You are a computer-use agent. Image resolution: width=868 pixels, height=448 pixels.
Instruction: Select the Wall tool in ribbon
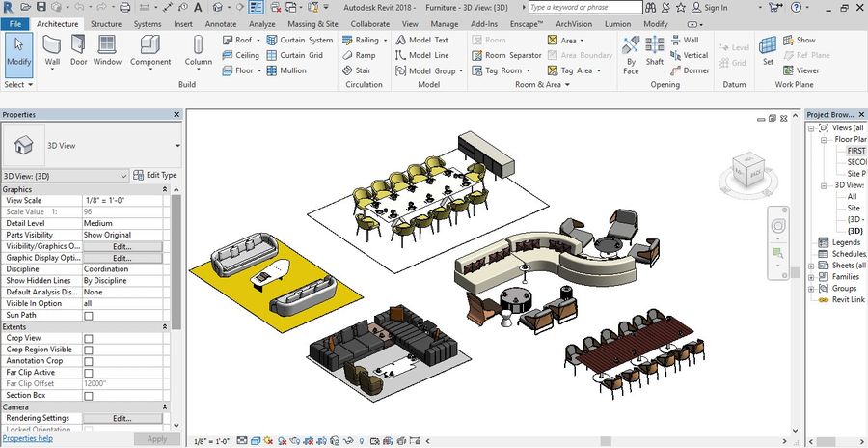tap(52, 50)
